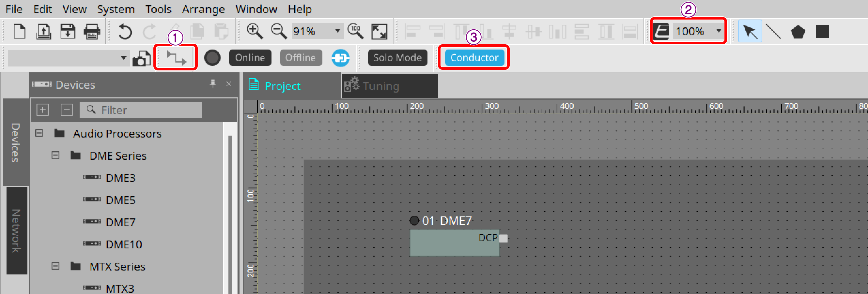The height and width of the screenshot is (294, 868).
Task: Create a new project file
Action: (19, 31)
